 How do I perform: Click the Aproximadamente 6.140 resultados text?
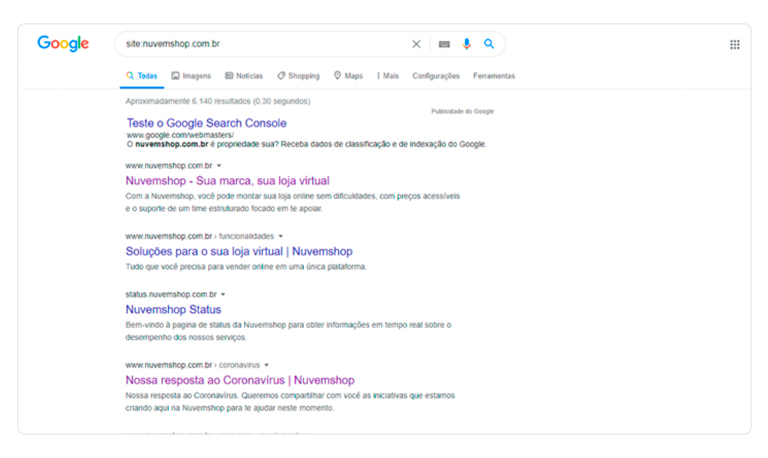218,101
